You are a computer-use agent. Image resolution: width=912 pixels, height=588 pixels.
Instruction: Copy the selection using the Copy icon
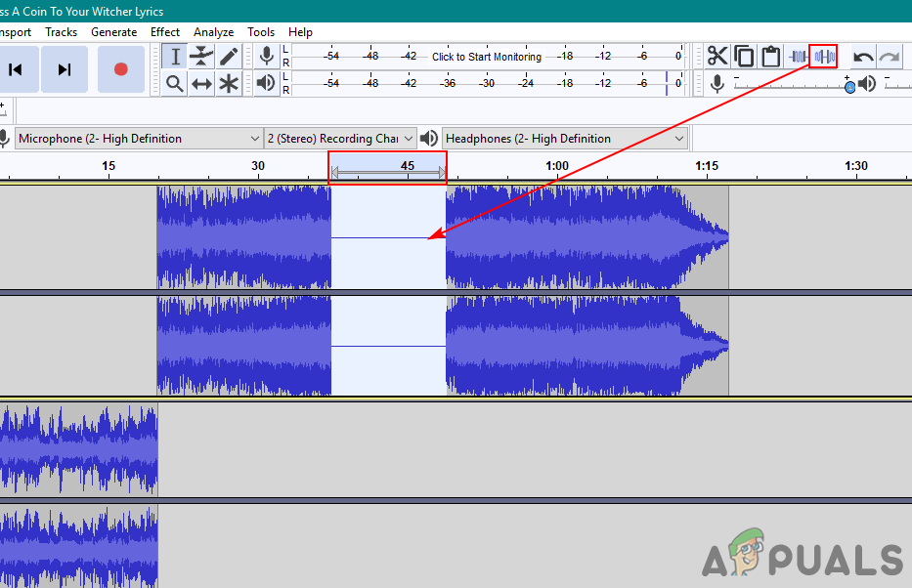[744, 56]
